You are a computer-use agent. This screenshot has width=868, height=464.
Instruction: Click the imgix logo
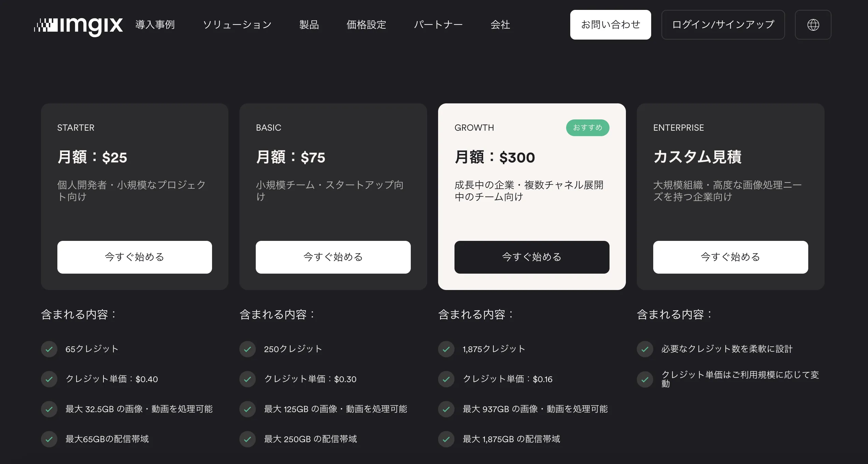pyautogui.click(x=79, y=25)
